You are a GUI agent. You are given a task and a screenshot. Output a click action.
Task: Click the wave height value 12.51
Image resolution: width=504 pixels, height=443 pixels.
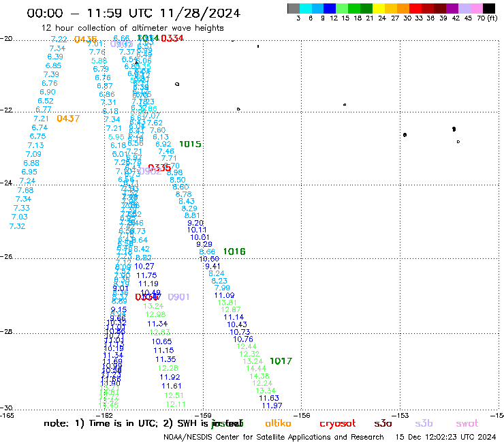(174, 395)
